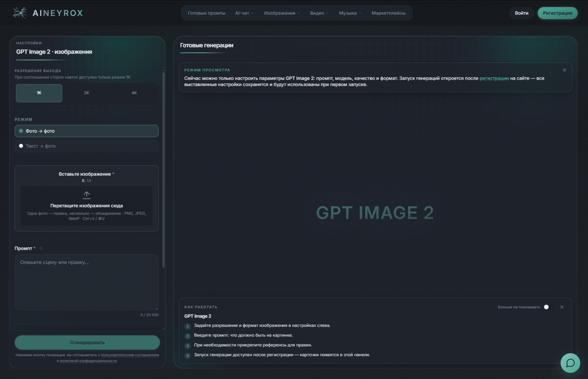Click the prompt text area
The width and height of the screenshot is (588, 379).
[87, 282]
